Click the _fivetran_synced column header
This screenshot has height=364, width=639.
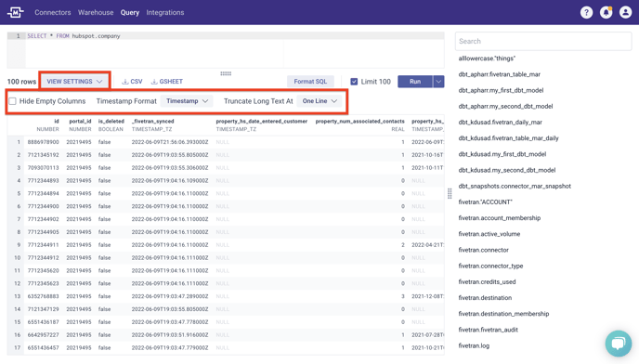coord(153,121)
